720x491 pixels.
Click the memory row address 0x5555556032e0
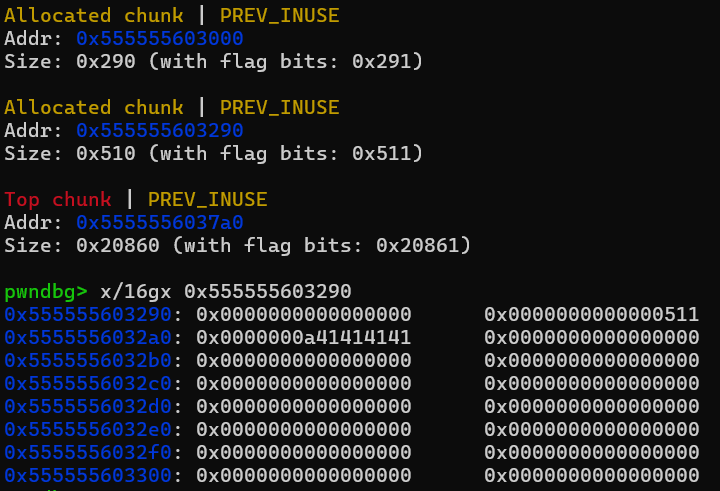pos(88,429)
